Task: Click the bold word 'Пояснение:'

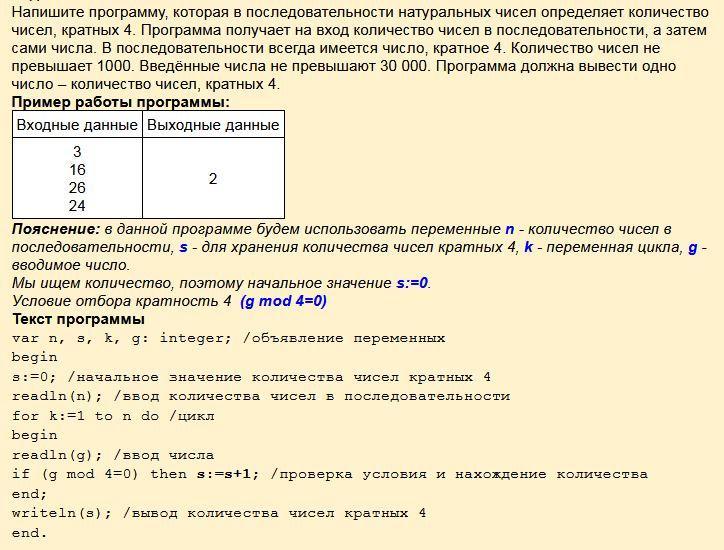Action: [56, 229]
